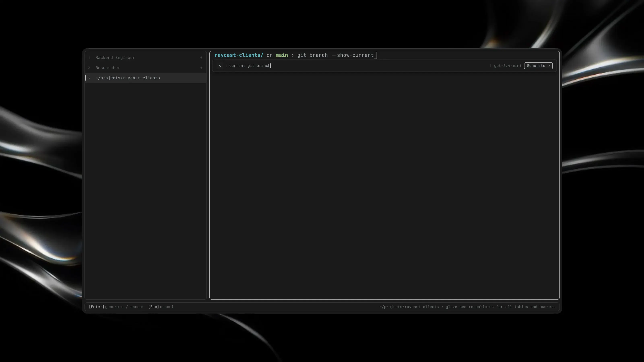Click the 'main' branch name in the prompt
644x362 pixels.
(x=282, y=55)
